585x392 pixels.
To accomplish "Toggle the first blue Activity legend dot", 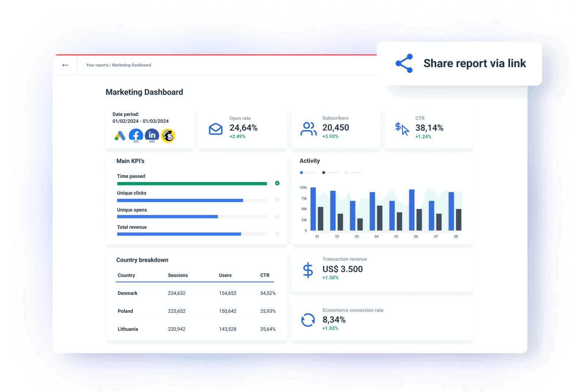I will pyautogui.click(x=301, y=172).
